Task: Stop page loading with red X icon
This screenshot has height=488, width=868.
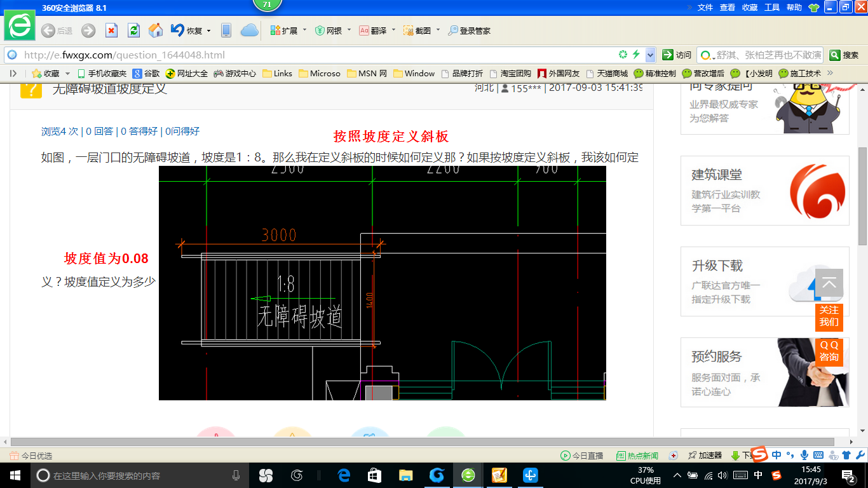Action: [x=111, y=30]
